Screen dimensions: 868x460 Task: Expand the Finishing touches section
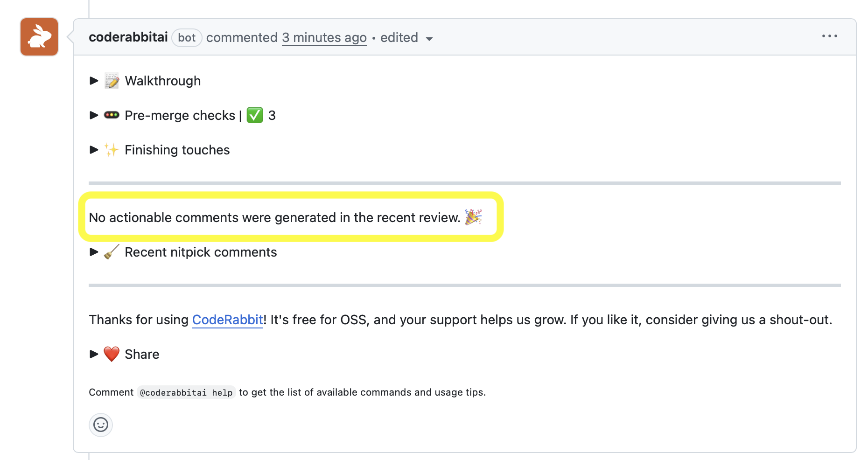(94, 150)
